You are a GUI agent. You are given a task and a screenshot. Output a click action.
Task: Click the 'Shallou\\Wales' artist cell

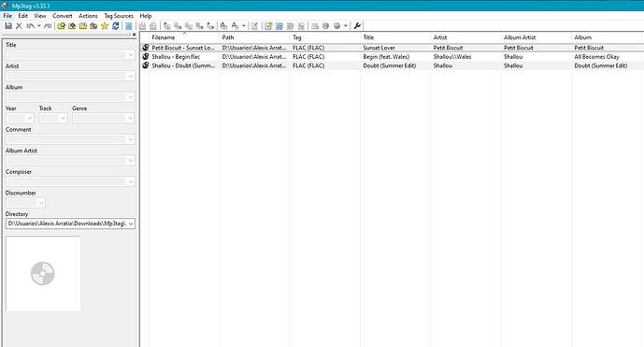pos(452,57)
